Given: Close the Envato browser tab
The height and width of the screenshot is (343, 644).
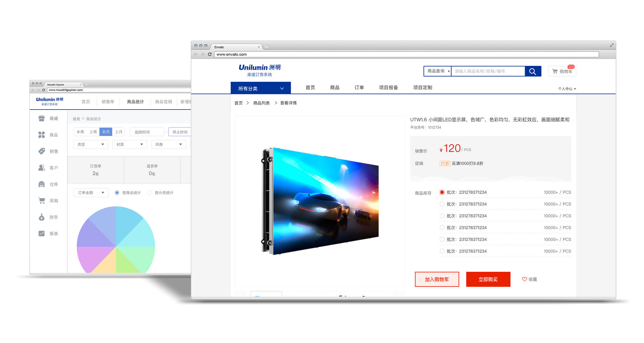Looking at the screenshot, I should tap(259, 47).
